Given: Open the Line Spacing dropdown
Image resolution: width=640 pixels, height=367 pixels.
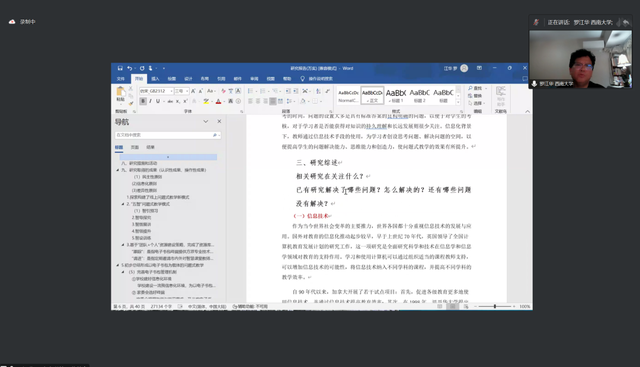Looking at the screenshot, I should [290, 101].
